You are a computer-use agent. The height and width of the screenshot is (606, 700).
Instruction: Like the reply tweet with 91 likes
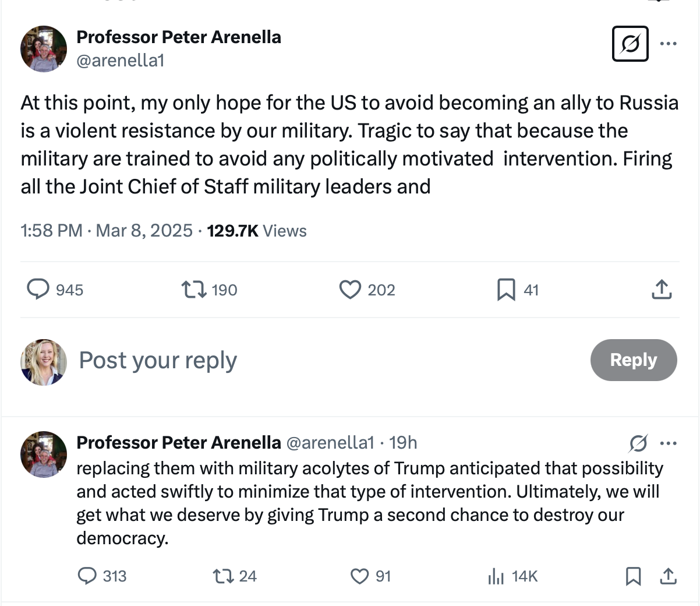pos(359,576)
